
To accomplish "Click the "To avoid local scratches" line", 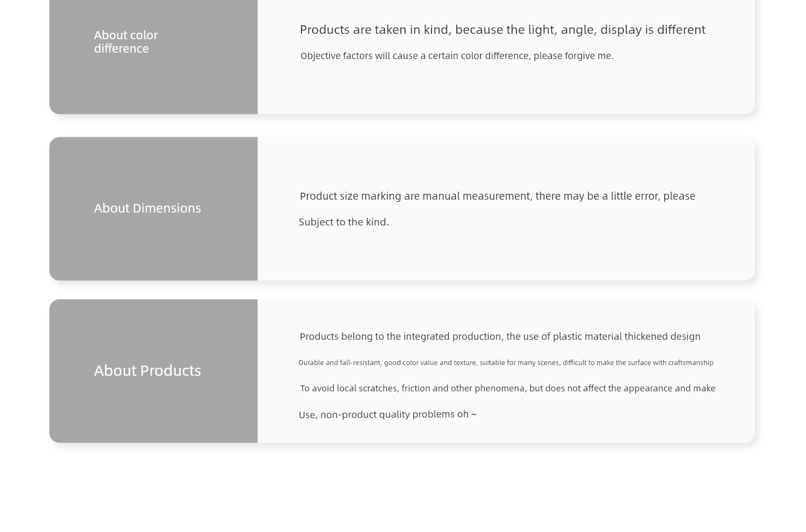I will [x=507, y=388].
